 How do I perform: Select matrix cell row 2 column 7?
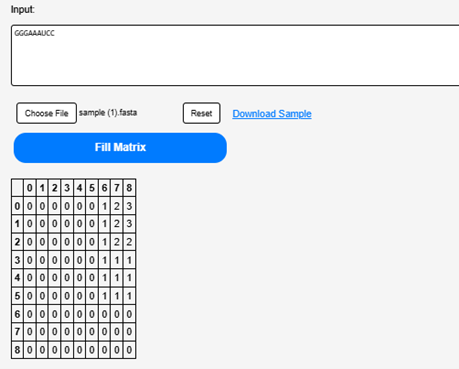tap(117, 242)
